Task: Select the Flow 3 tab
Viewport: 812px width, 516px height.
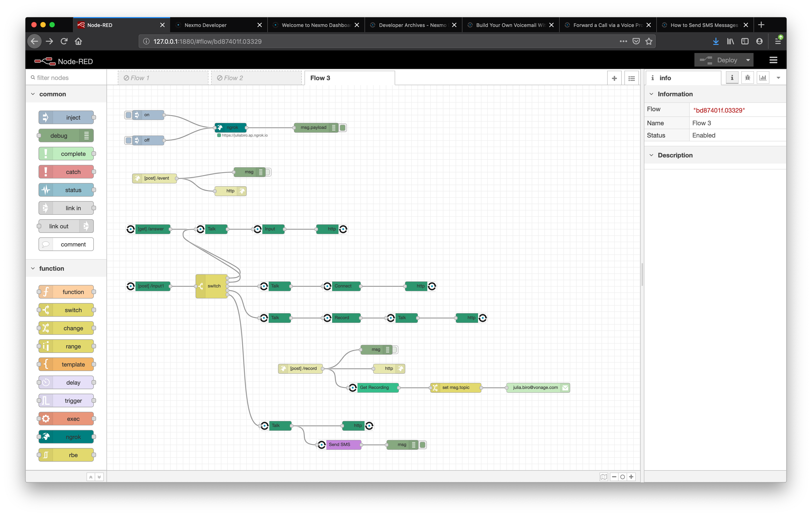Action: click(350, 78)
